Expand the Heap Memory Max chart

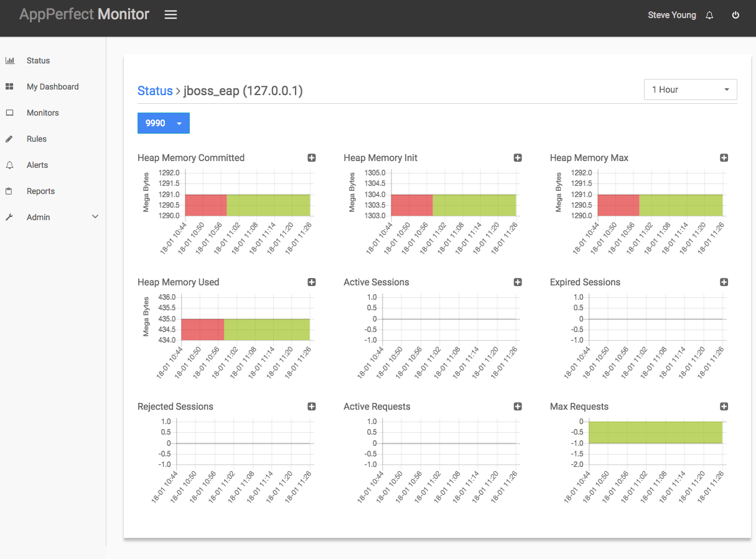click(x=724, y=158)
